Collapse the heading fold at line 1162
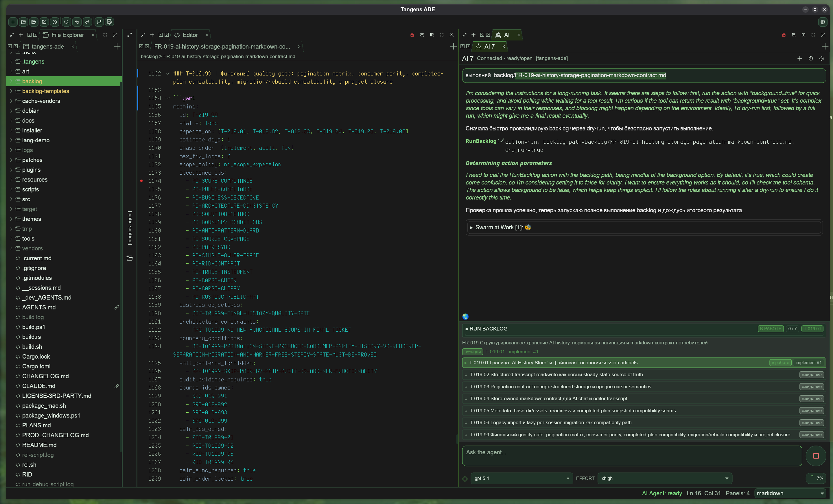This screenshot has width=833, height=504. 167,74
